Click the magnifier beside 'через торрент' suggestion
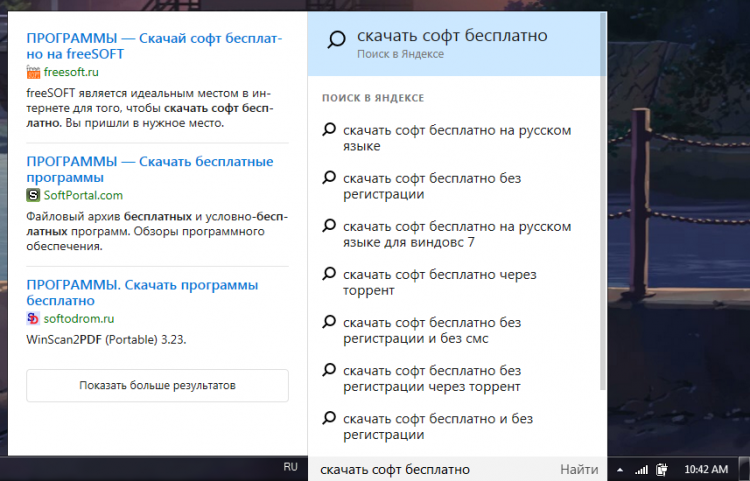This screenshot has width=750, height=481. (328, 273)
